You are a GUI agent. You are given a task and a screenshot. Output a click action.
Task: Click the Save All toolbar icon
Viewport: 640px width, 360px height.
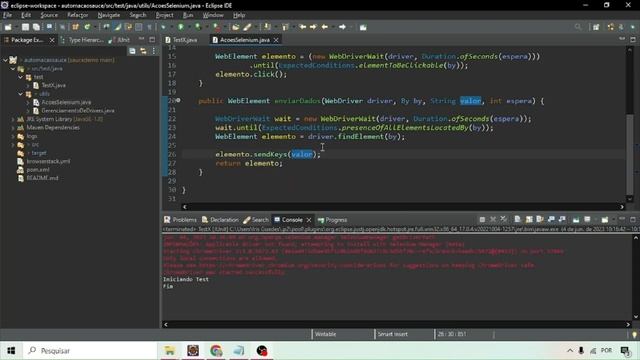coord(36,27)
